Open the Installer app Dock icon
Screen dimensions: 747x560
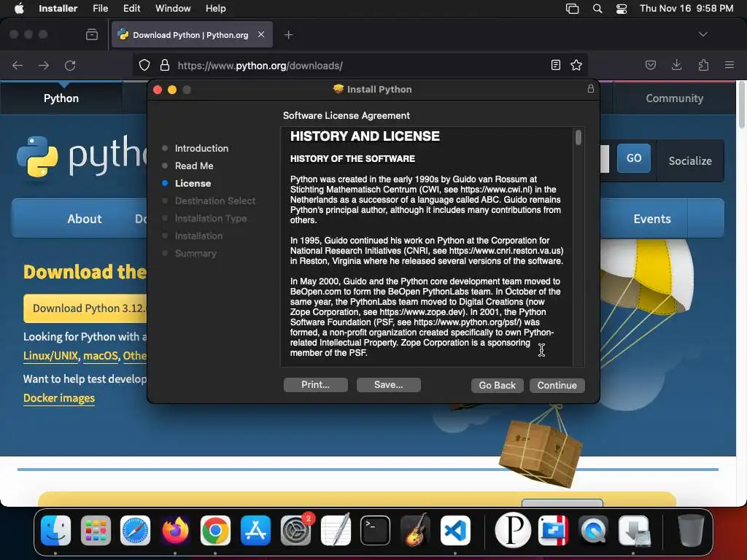tap(634, 531)
